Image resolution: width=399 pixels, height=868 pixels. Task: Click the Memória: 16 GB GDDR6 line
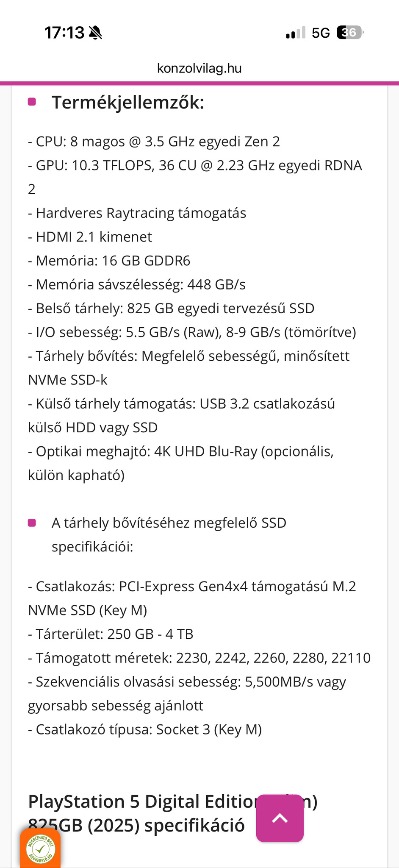click(109, 261)
